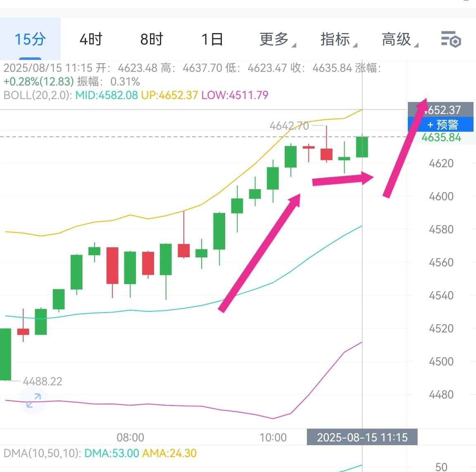Click the 4620 price axis label
The width and height of the screenshot is (476, 472).
coord(441,164)
